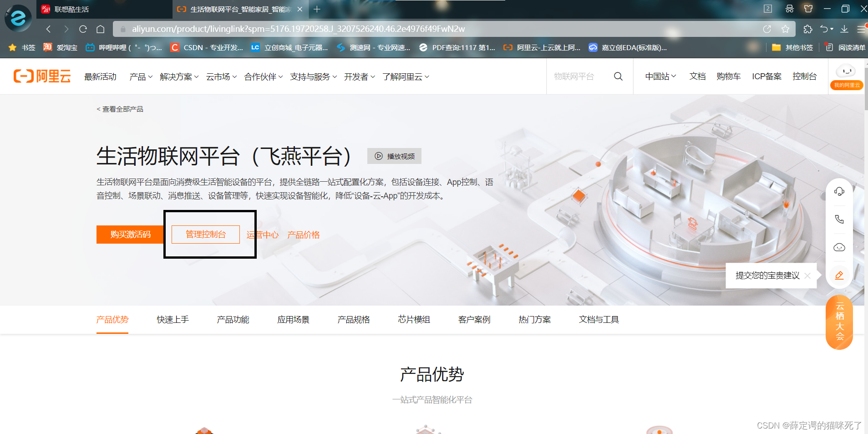This screenshot has width=868, height=434.
Task: Close the 提交您的宝贵建议 tooltip
Action: tap(807, 276)
